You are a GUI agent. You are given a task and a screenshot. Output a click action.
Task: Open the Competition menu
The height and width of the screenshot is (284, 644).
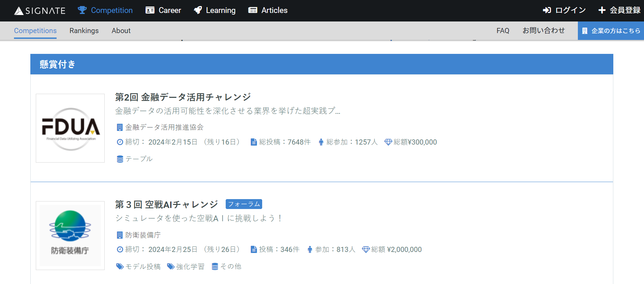105,10
